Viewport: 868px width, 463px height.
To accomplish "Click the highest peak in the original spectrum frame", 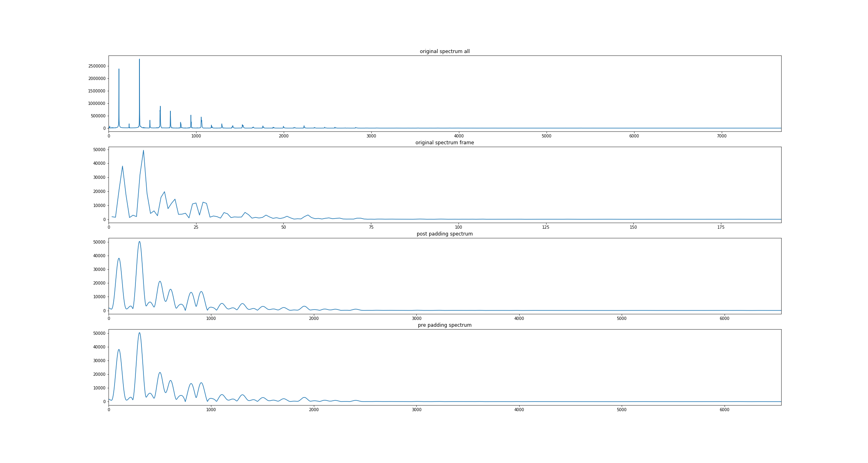I will (x=143, y=151).
